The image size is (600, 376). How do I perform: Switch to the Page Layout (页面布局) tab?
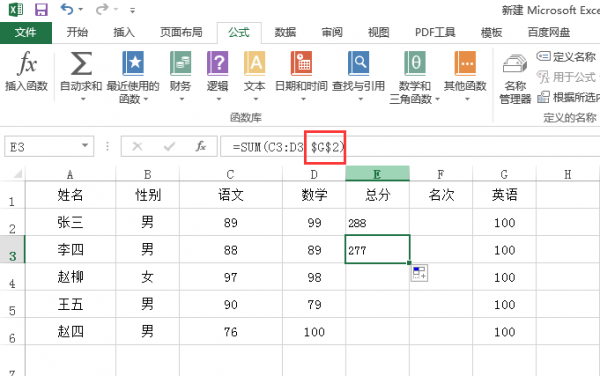tap(181, 32)
